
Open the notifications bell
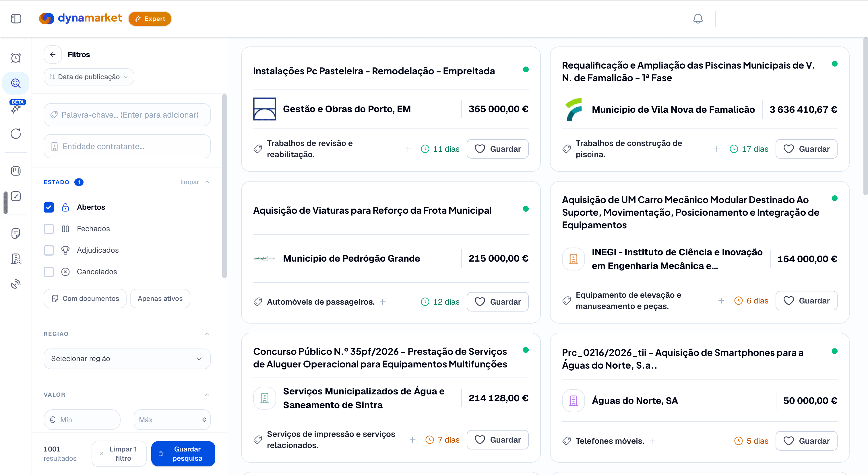(698, 19)
